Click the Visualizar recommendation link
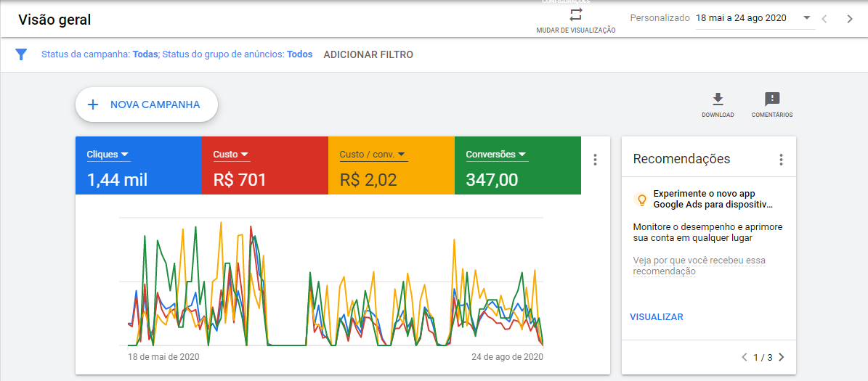Screen dimensions: 868x381 (x=657, y=317)
